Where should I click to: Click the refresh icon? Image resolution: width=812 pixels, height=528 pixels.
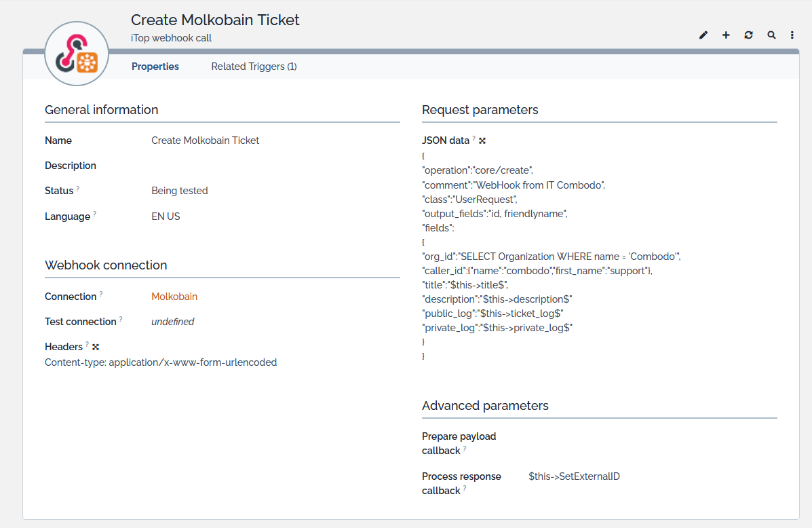pyautogui.click(x=748, y=35)
